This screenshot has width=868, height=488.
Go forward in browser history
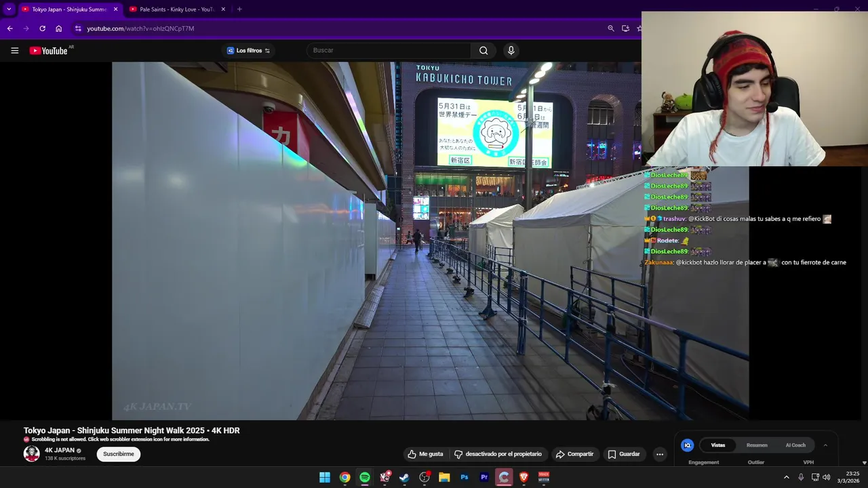pos(26,28)
